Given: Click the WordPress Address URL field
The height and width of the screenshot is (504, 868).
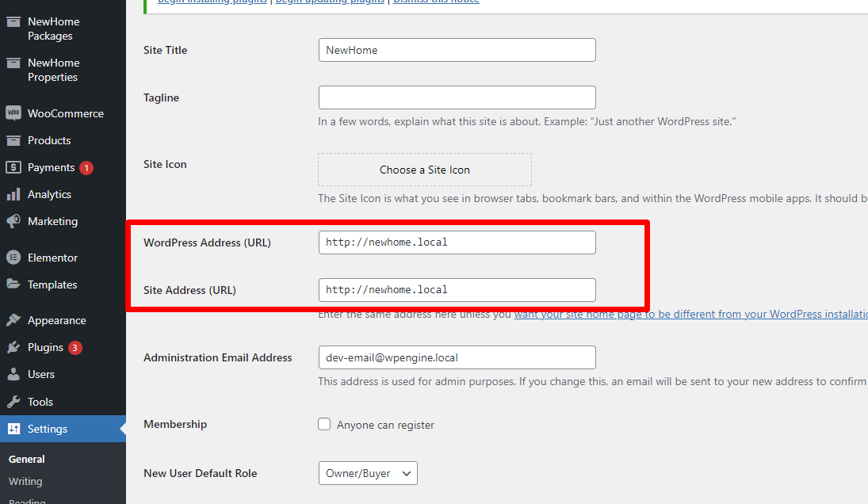Looking at the screenshot, I should click(x=457, y=242).
